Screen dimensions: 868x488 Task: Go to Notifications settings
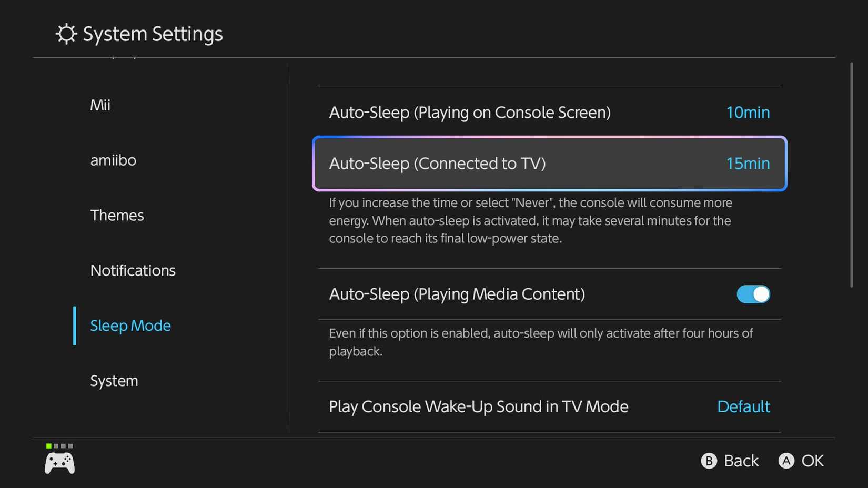pyautogui.click(x=133, y=270)
